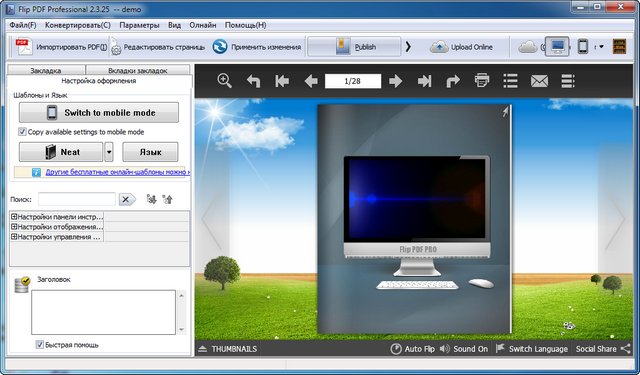Go to previous page arrow
This screenshot has height=375, width=640.
click(311, 81)
